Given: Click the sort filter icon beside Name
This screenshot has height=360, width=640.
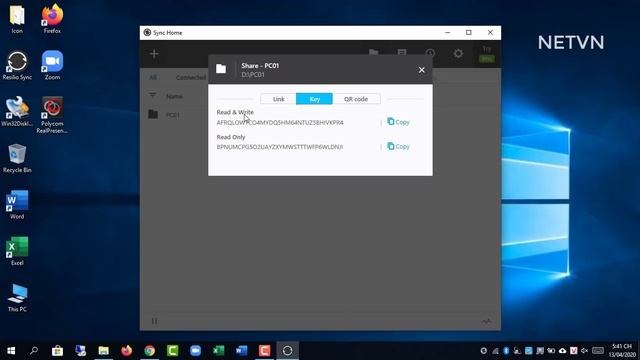Looking at the screenshot, I should pyautogui.click(x=152, y=96).
